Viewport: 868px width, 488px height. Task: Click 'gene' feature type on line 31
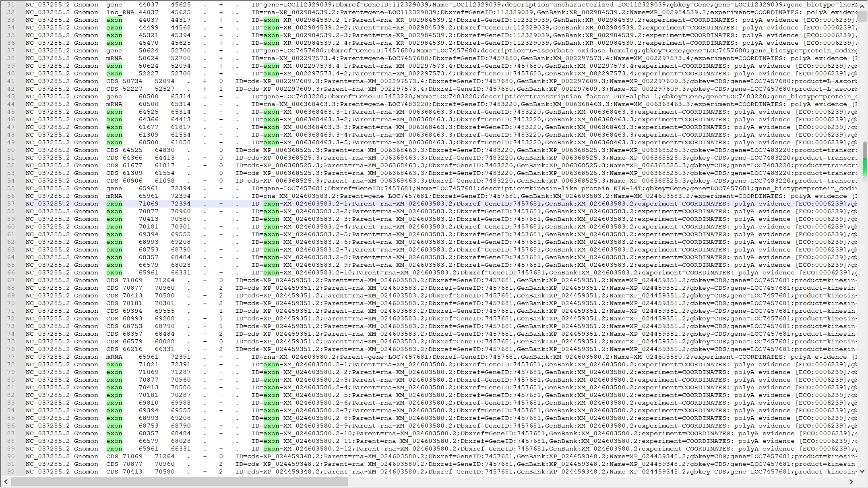tap(114, 4)
